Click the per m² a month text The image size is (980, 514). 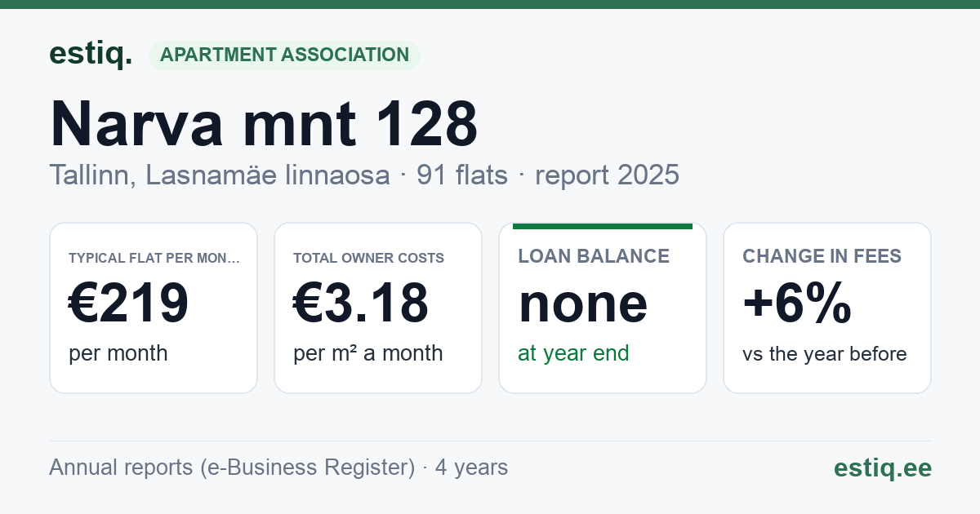(x=368, y=353)
